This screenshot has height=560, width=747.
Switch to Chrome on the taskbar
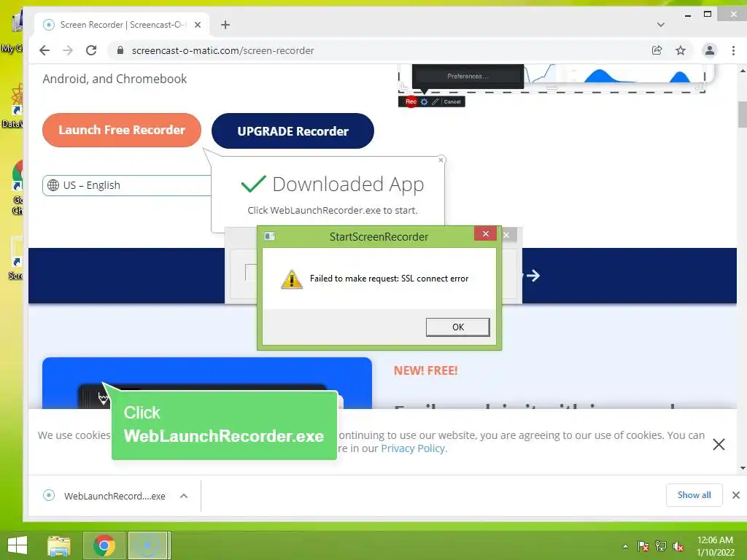(104, 545)
